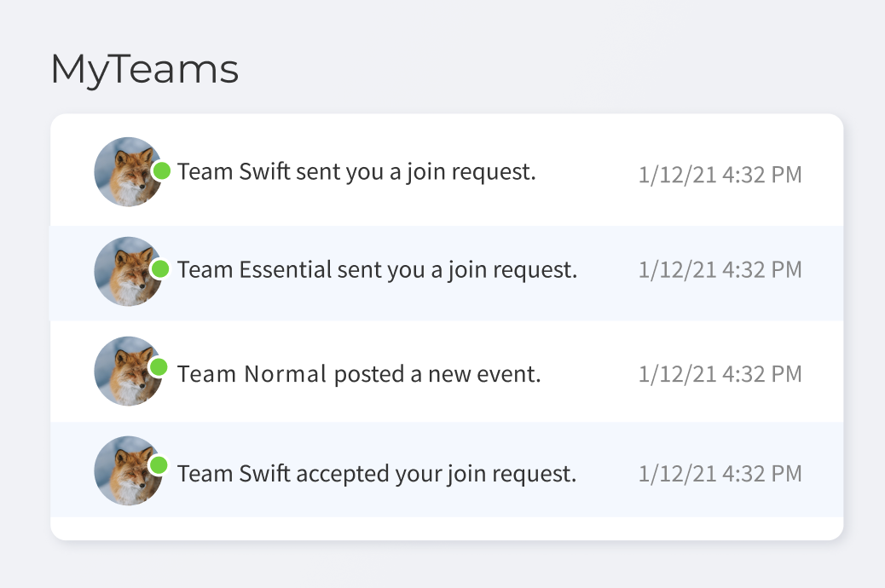The image size is (885, 588).
Task: Click green status dot on Team Essential avatar
Action: (159, 269)
